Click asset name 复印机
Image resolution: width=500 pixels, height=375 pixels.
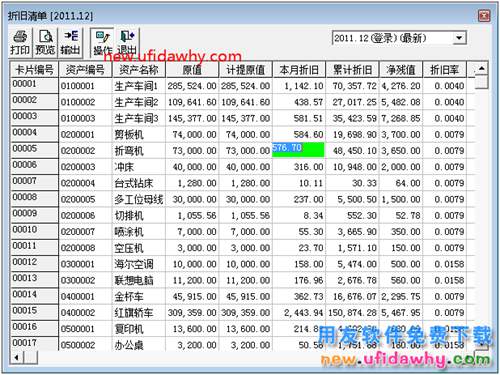[129, 329]
